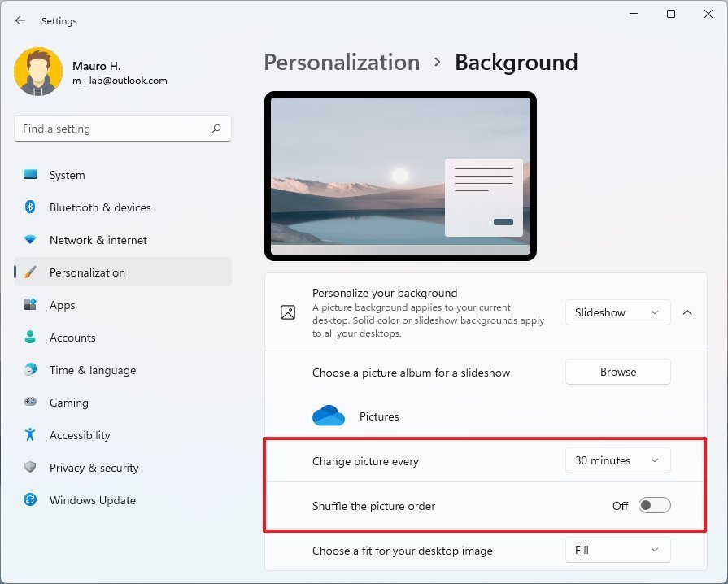Open Gaming settings label

68,403
